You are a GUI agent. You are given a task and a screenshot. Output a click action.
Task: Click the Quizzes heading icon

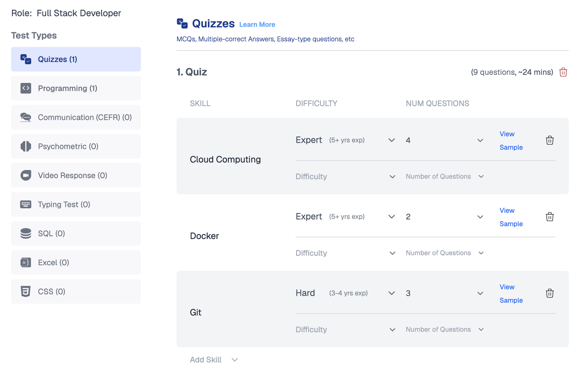[x=182, y=23]
